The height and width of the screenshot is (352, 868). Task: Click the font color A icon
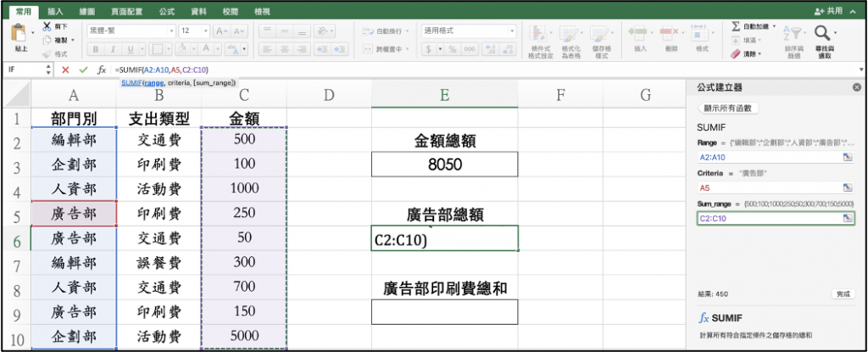[x=205, y=49]
